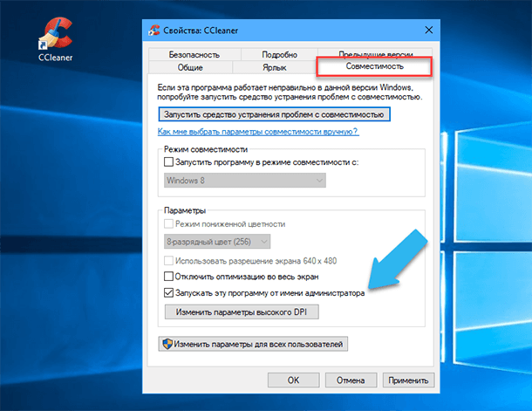Open the Ярлык tab
This screenshot has height=411, width=532.
pyautogui.click(x=275, y=67)
